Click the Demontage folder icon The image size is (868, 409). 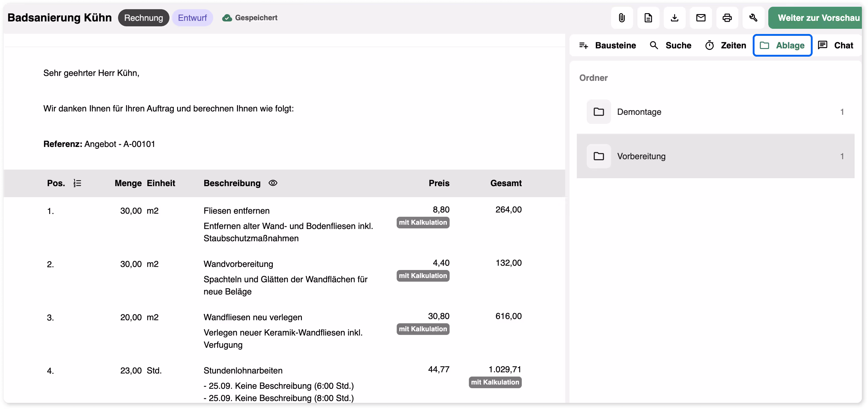(x=599, y=112)
